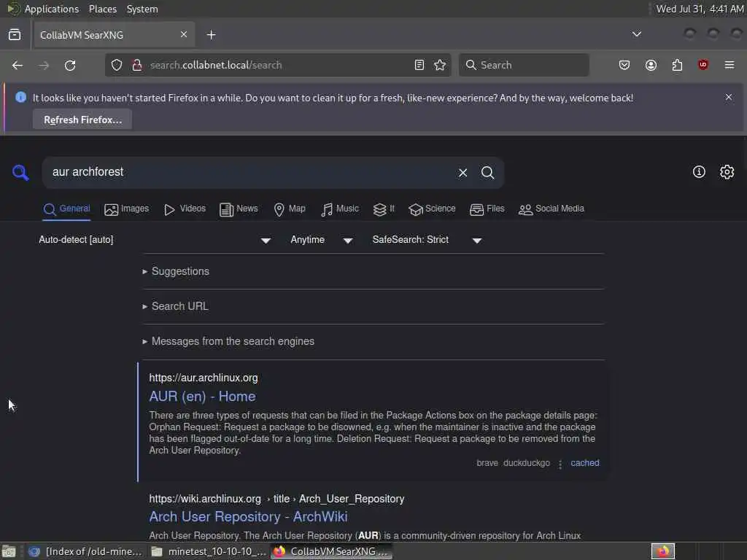The width and height of the screenshot is (747, 560).
Task: Switch to the Videos category tab
Action: pyautogui.click(x=185, y=209)
